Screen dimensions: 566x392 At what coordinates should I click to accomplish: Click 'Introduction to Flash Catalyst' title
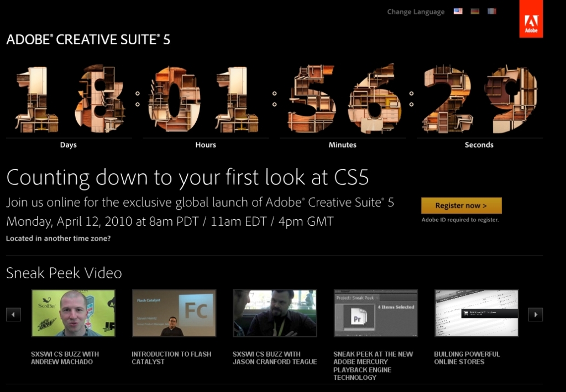(x=171, y=358)
